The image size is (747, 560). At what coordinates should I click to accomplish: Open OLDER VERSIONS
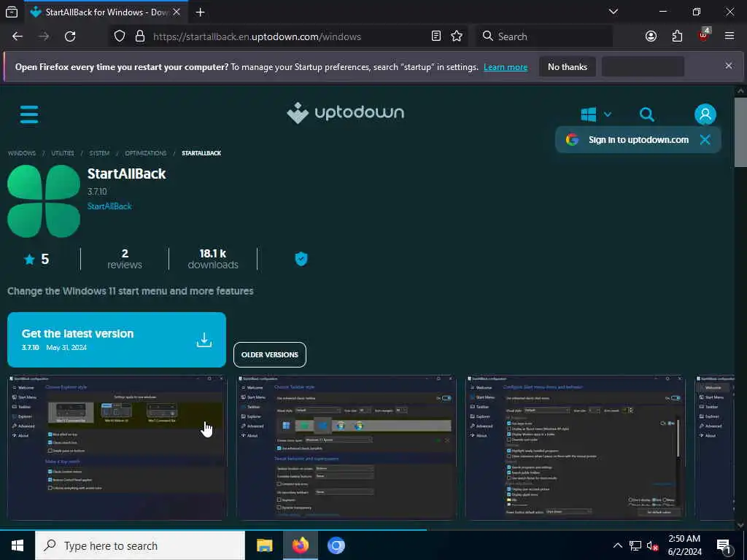pos(270,355)
